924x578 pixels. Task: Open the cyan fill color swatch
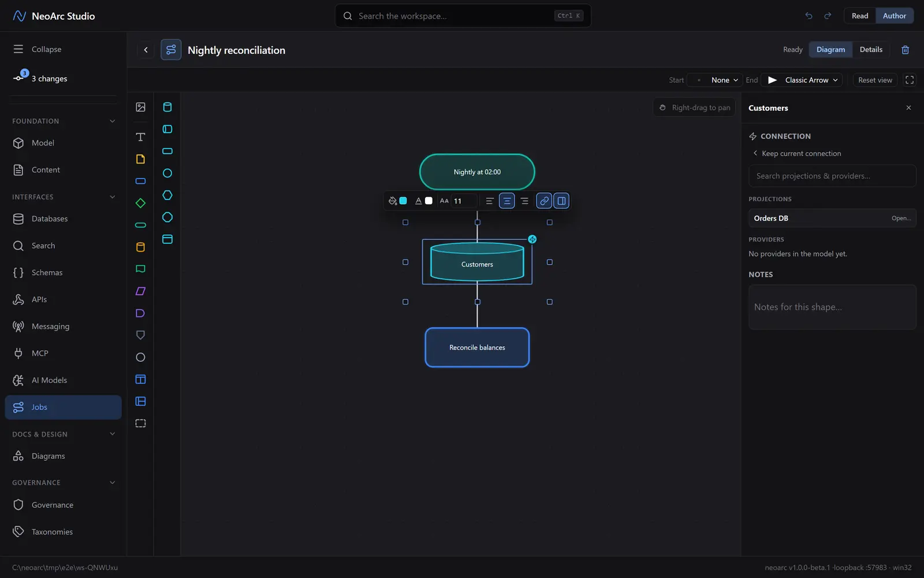click(x=403, y=201)
